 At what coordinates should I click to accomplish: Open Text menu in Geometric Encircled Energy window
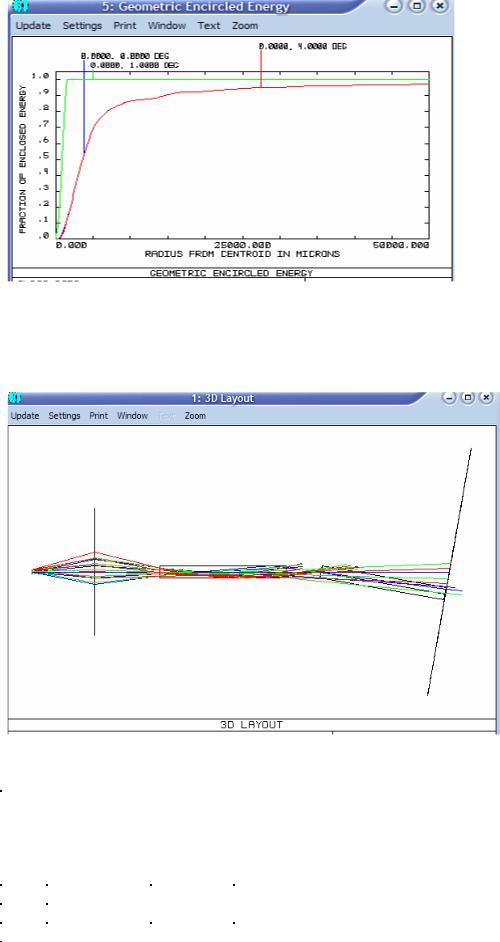click(209, 26)
